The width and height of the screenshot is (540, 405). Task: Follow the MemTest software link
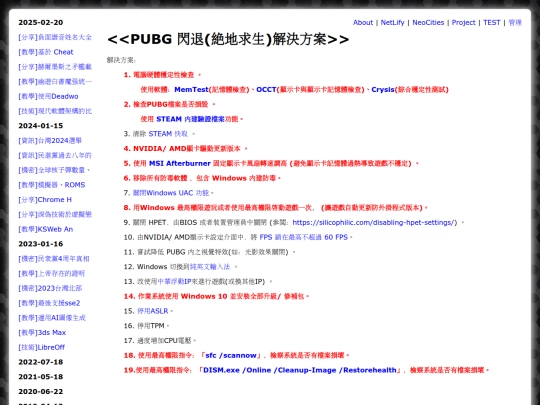point(191,90)
